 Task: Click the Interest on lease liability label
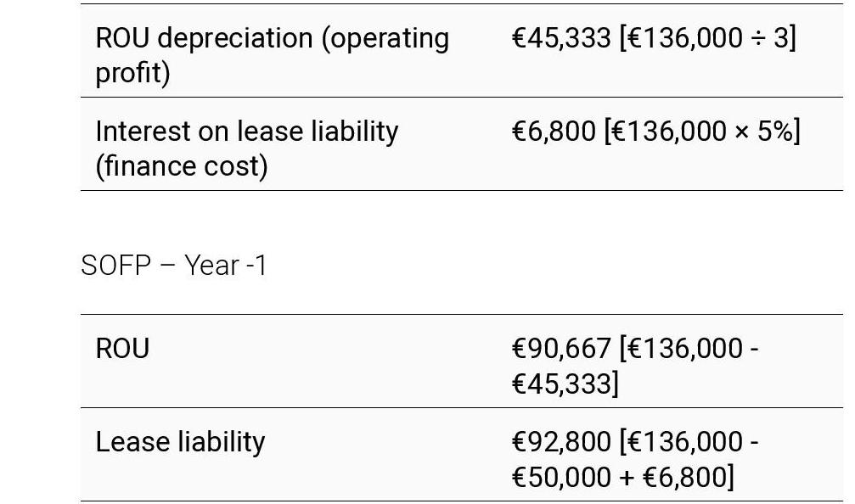(x=247, y=148)
